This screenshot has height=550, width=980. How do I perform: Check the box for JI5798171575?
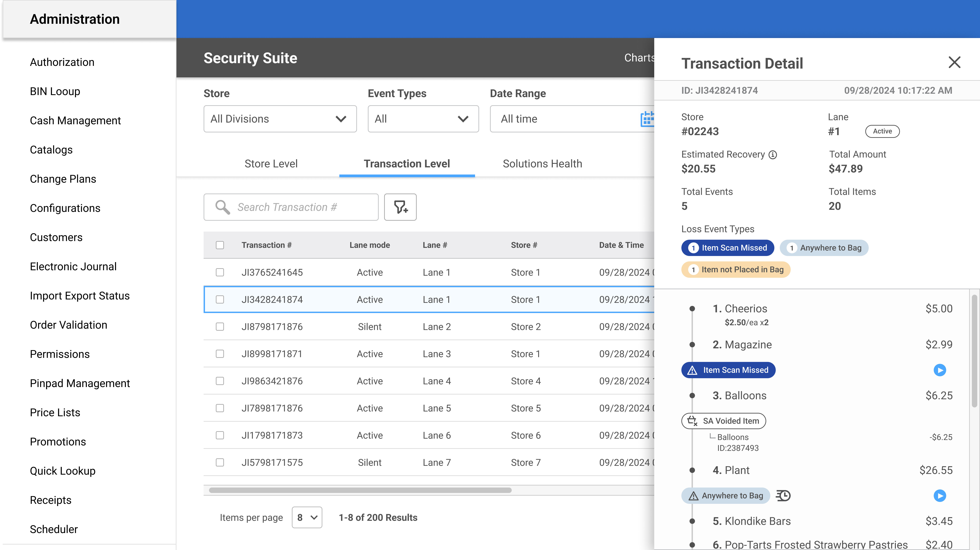[220, 462]
